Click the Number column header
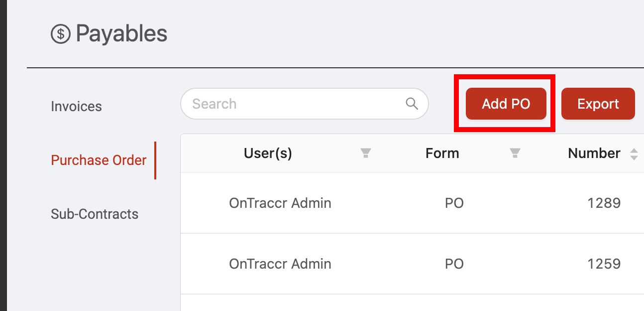The image size is (644, 311). tap(594, 153)
